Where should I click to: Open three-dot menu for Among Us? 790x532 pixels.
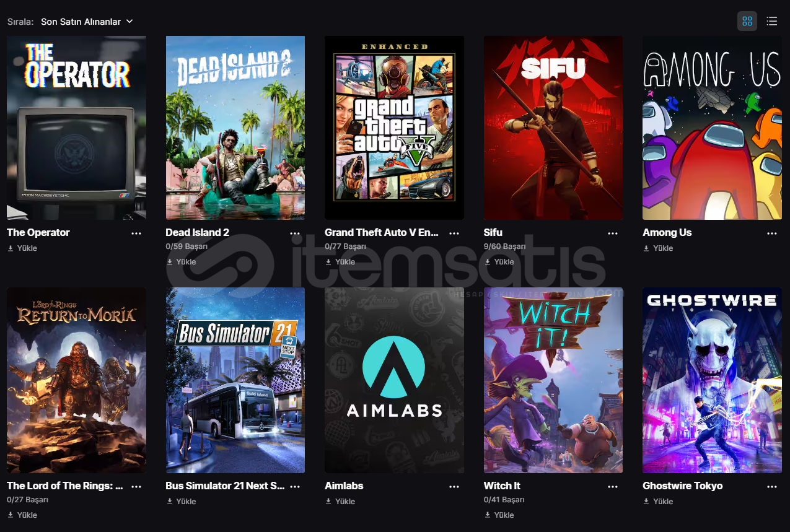[772, 233]
